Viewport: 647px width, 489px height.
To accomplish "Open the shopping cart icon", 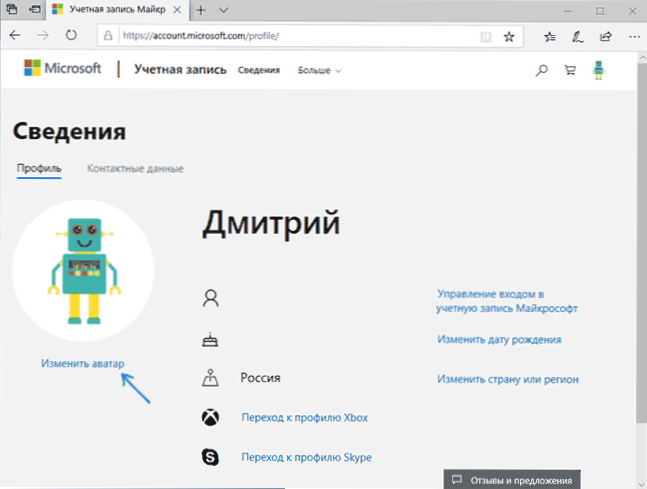I will click(570, 71).
